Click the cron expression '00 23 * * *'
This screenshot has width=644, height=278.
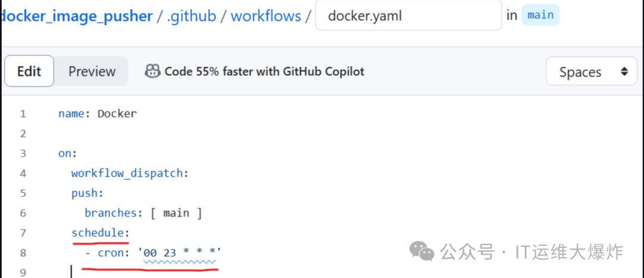[182, 253]
